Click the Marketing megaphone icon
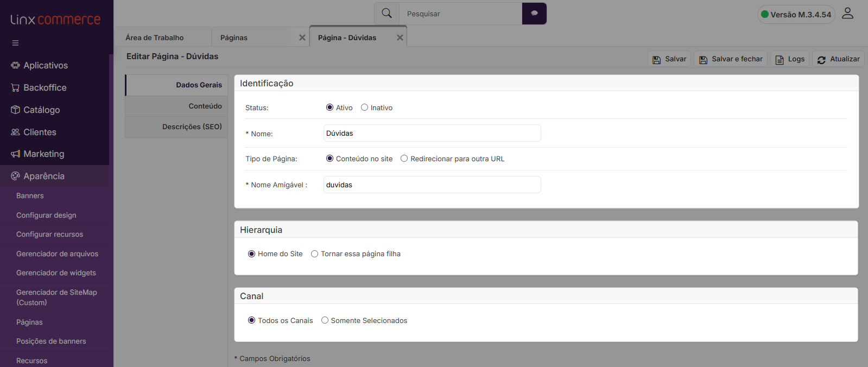The image size is (868, 367). (15, 154)
